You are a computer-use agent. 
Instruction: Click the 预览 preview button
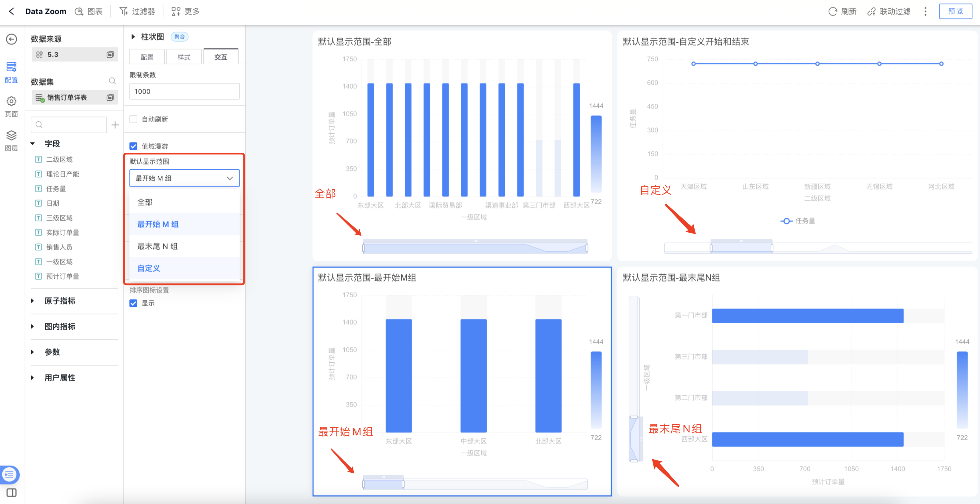[x=955, y=11]
